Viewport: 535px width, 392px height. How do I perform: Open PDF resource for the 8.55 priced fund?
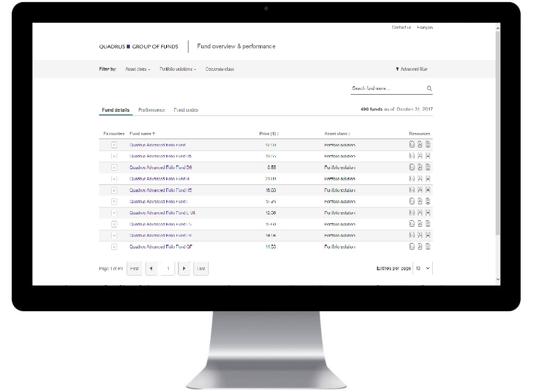click(419, 167)
